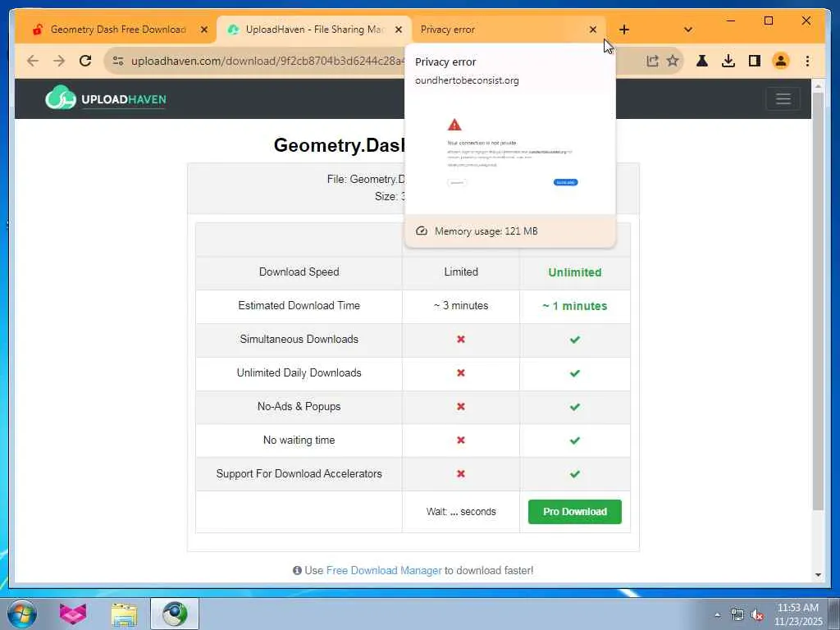Open a new browser tab

(624, 30)
